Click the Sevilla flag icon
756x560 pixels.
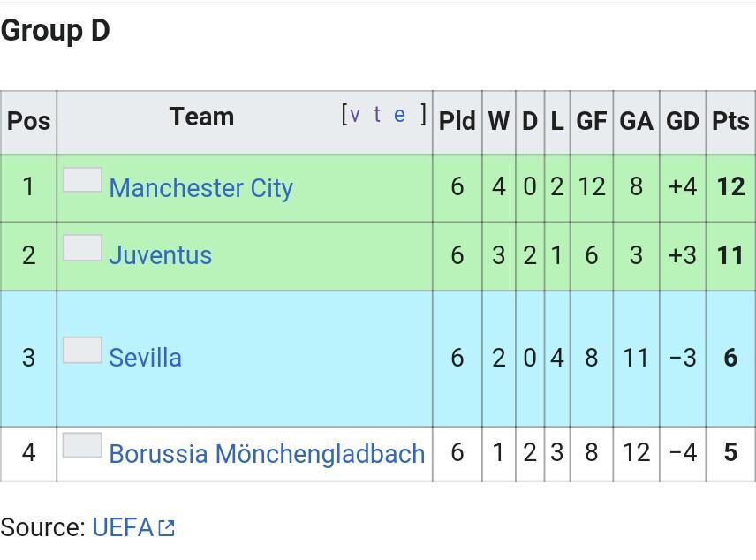pyautogui.click(x=82, y=350)
